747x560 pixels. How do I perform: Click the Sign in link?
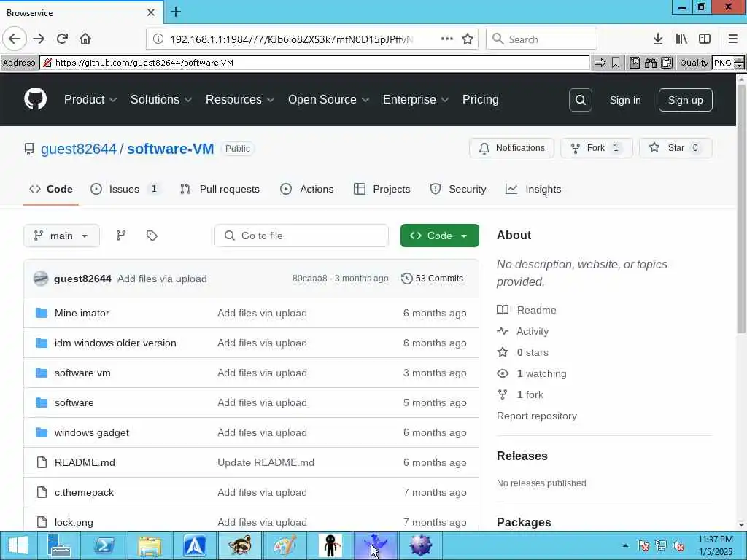(x=625, y=100)
